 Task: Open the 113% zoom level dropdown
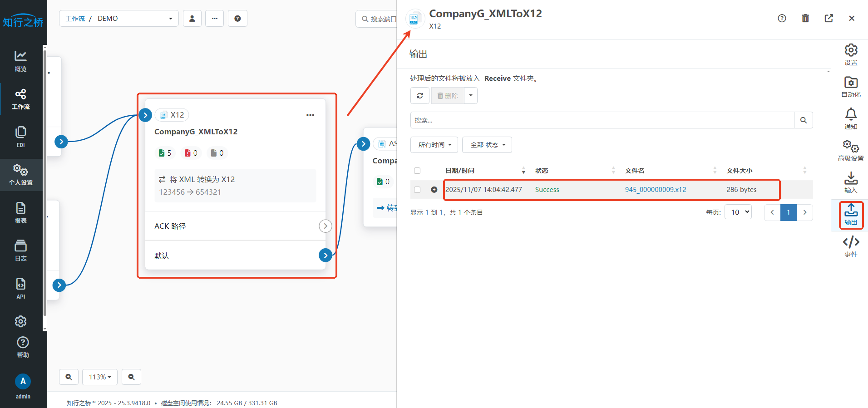[x=100, y=377]
